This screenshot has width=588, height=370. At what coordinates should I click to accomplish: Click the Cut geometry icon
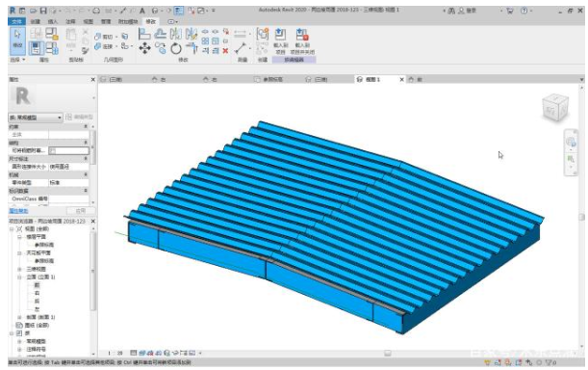(98, 37)
